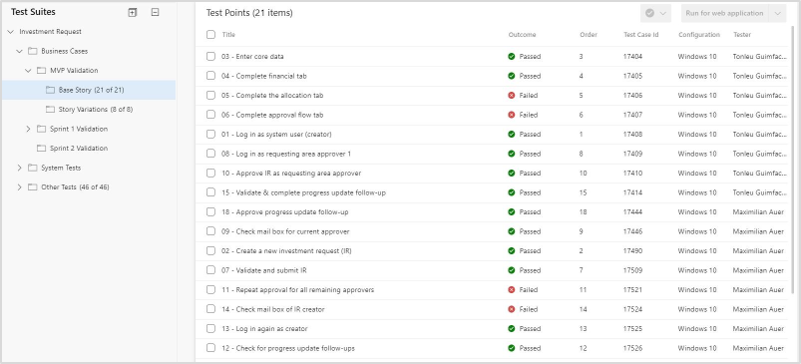Image resolution: width=801 pixels, height=364 pixels.
Task: Select the Sprint 2 Validation suite
Action: pyautogui.click(x=79, y=148)
